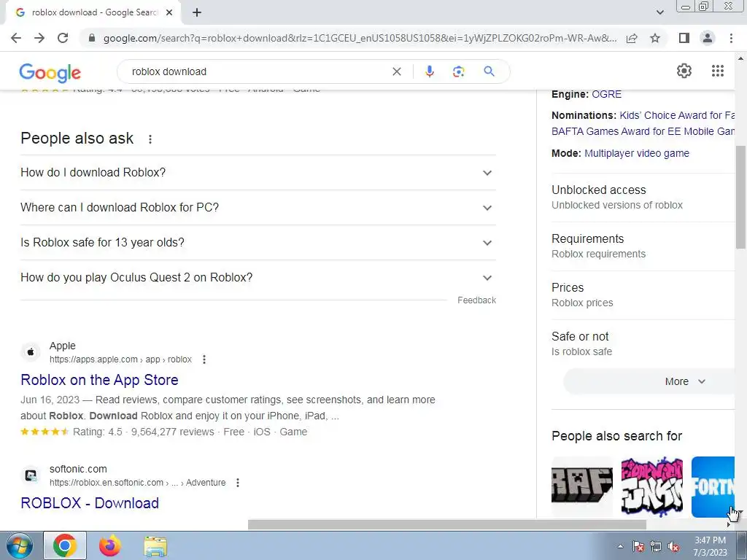747x560 pixels.
Task: Click the https://roblox.en.softonic.com URL breadcrumb
Action: [138, 483]
